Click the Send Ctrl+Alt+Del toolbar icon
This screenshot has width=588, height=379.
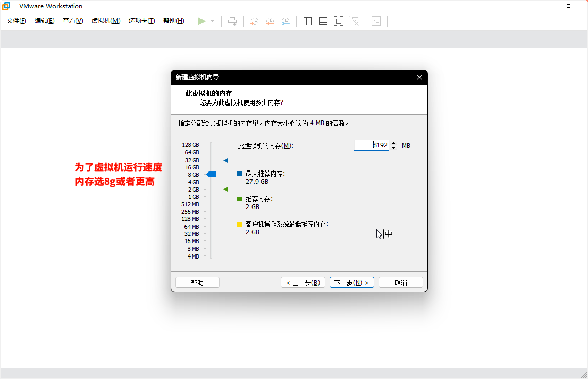(232, 21)
